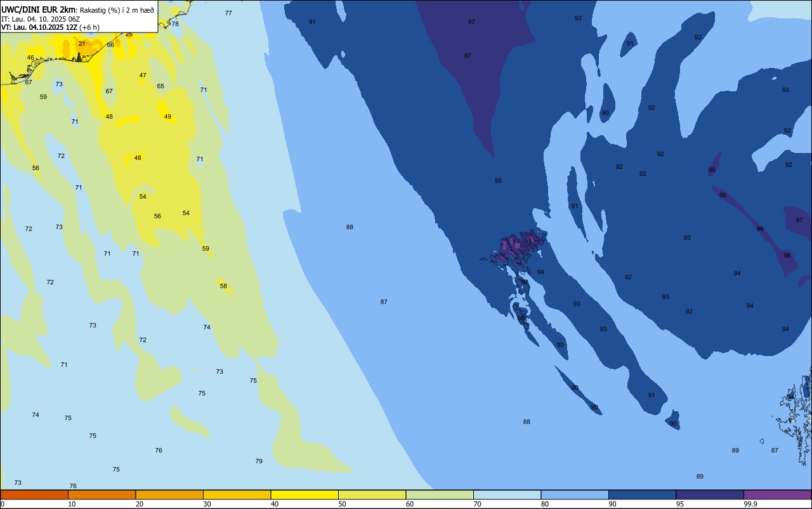Select the 30–40 golden legend swatch

[237, 494]
